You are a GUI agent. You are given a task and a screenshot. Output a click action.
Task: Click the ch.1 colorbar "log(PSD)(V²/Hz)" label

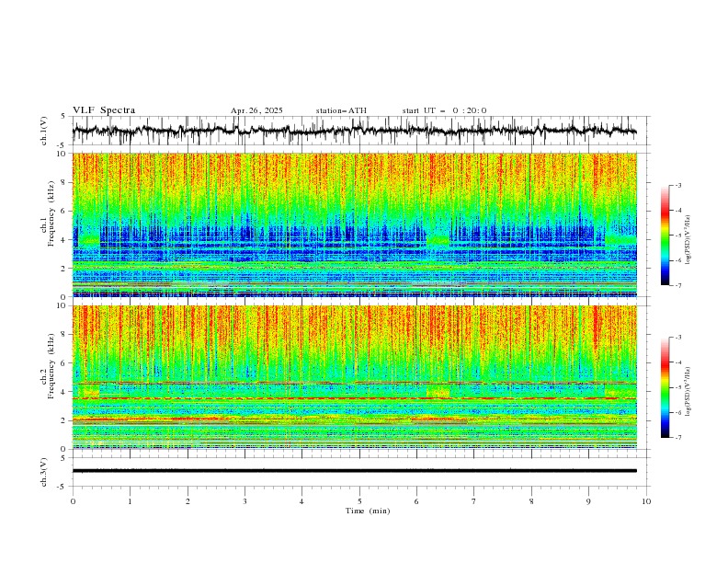pyautogui.click(x=688, y=240)
